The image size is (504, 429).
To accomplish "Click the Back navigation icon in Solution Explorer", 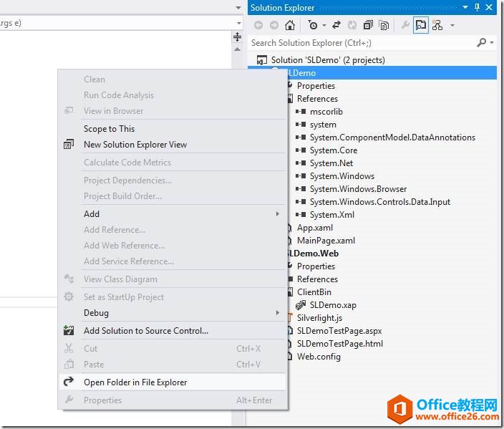I will click(258, 25).
